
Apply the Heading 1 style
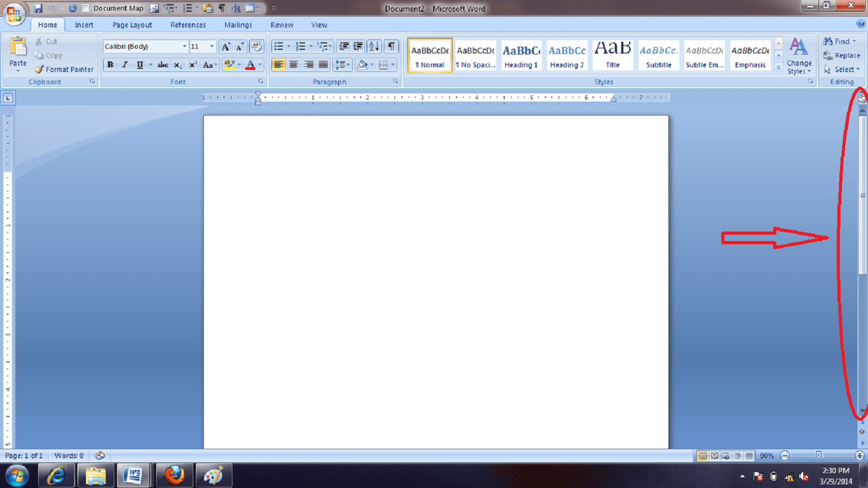click(521, 55)
